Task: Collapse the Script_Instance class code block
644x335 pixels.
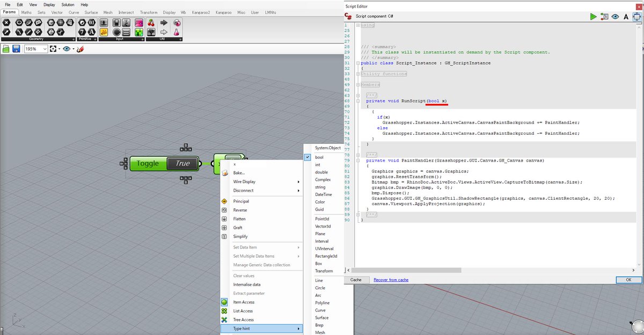Action: pyautogui.click(x=358, y=63)
